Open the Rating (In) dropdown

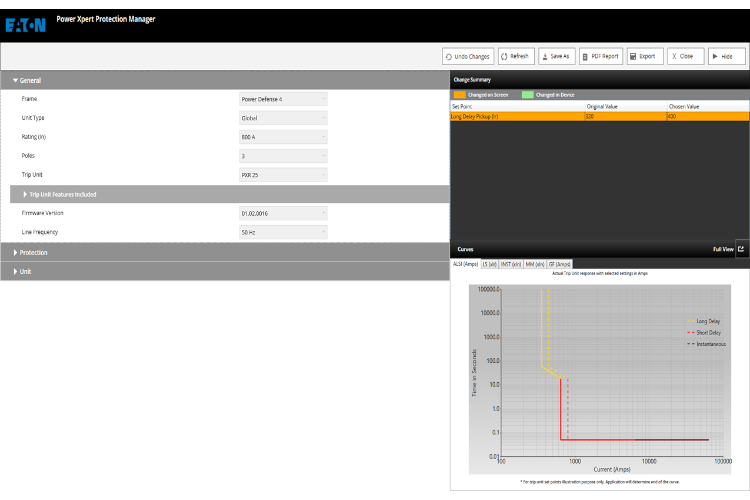tap(283, 137)
